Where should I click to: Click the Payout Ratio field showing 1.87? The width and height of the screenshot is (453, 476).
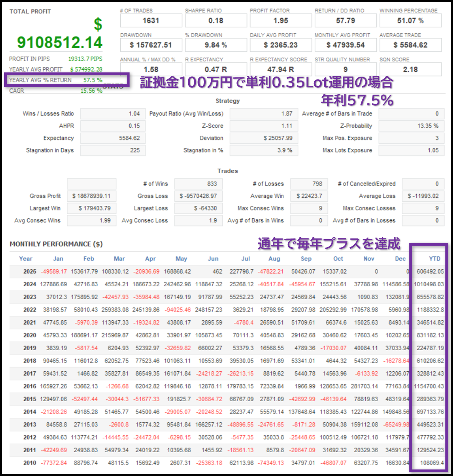pyautogui.click(x=264, y=114)
